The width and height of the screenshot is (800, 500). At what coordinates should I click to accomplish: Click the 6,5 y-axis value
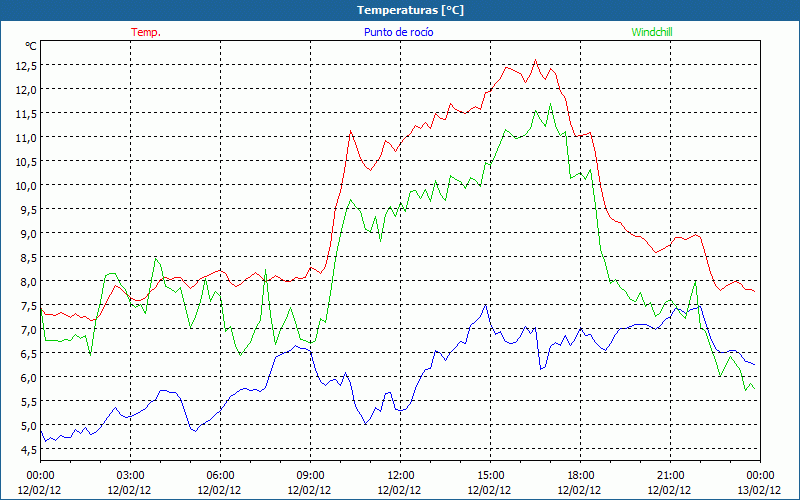(28, 353)
